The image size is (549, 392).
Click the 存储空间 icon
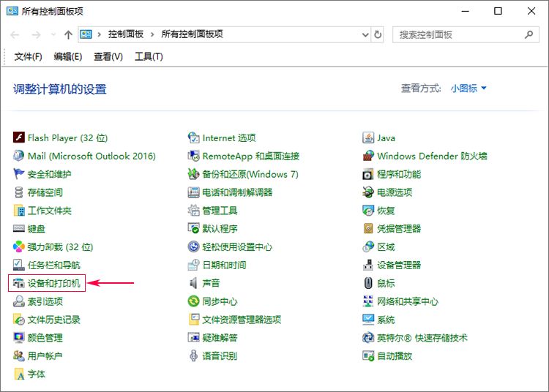18,192
